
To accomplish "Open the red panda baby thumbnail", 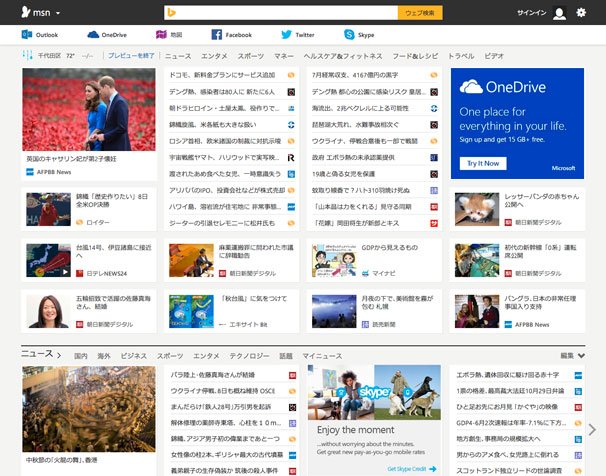I will coord(477,209).
